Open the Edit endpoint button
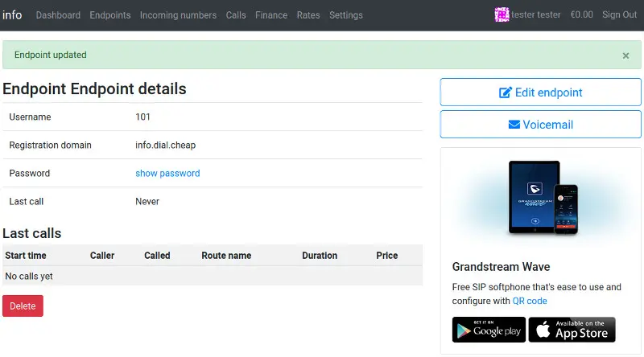This screenshot has width=644, height=357. click(540, 92)
